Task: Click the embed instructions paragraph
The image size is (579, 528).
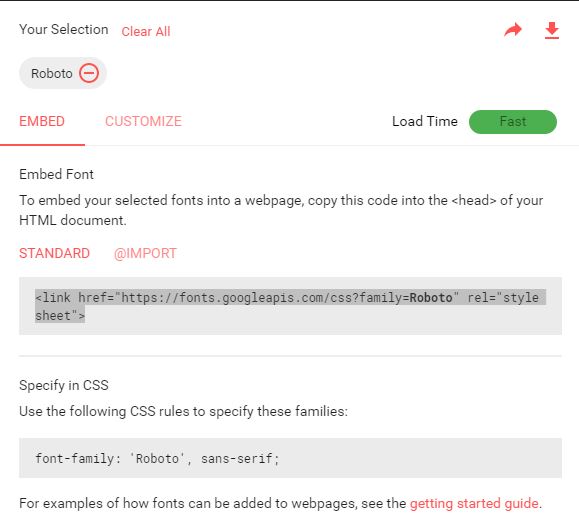Action: (x=281, y=210)
